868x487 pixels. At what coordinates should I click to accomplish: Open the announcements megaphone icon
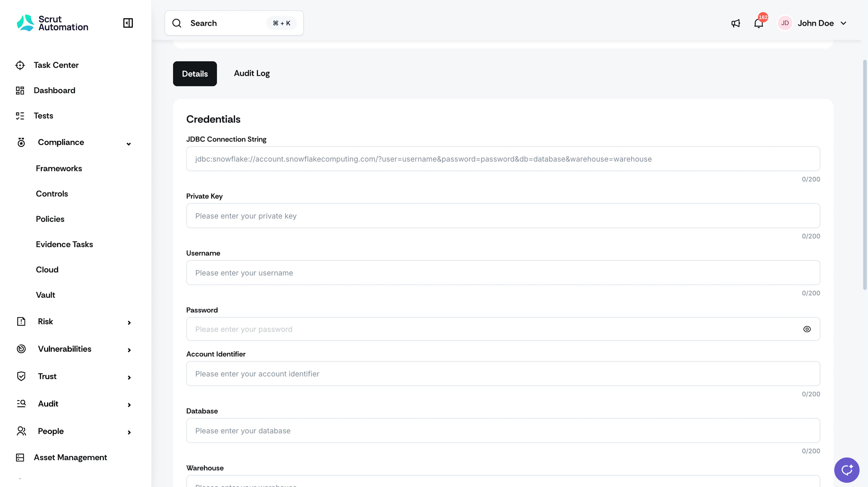click(x=736, y=23)
